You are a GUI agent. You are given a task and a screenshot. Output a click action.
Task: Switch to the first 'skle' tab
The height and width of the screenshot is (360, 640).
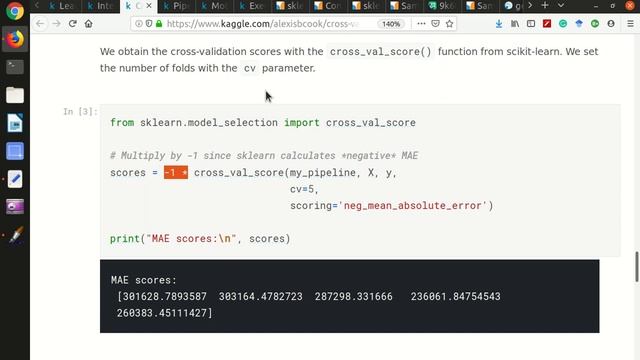pos(290,6)
